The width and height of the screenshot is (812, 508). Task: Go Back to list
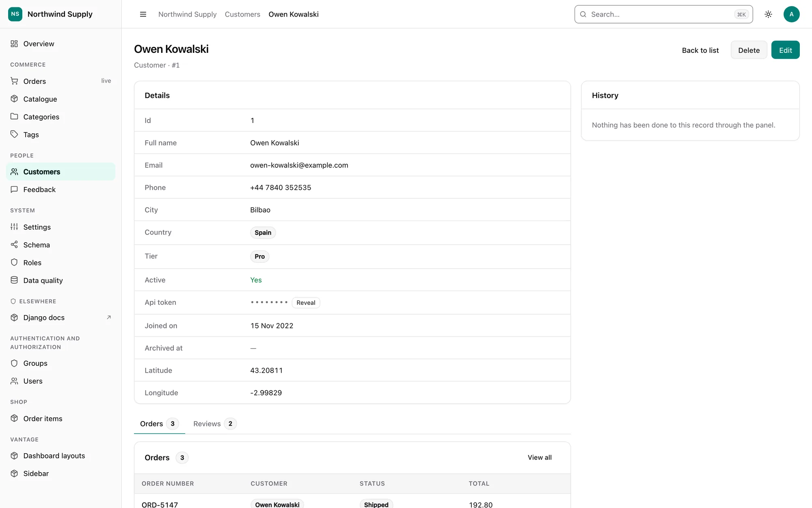pyautogui.click(x=700, y=50)
